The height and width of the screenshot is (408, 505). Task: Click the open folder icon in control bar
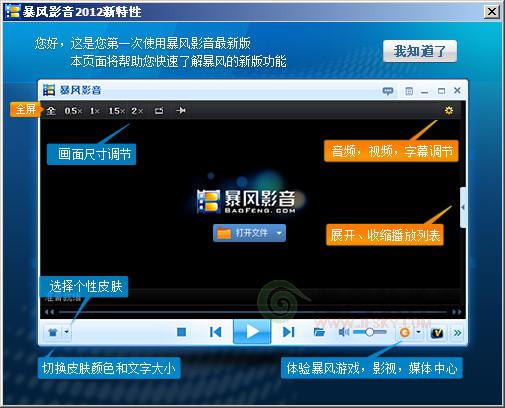[319, 332]
